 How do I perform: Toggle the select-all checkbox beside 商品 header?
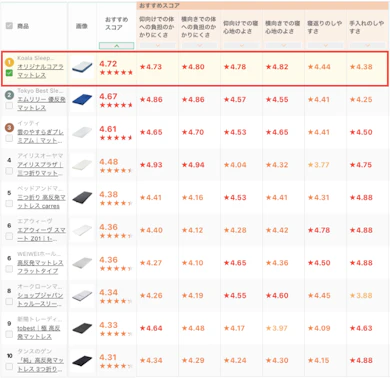coord(9,26)
